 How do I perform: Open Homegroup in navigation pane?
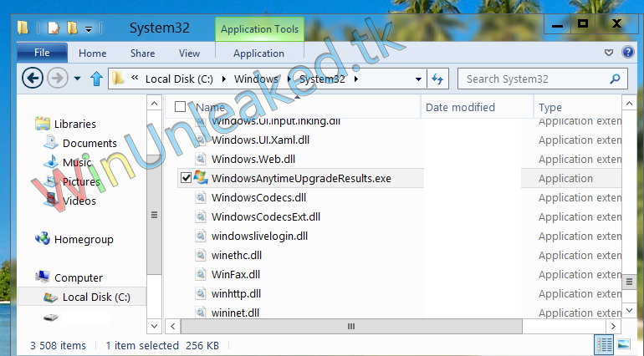84,239
